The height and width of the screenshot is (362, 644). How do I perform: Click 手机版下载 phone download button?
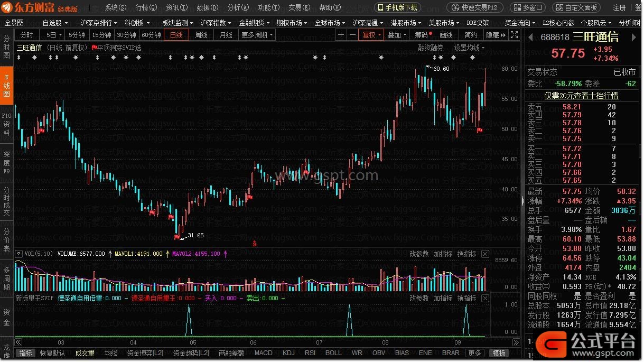(x=398, y=7)
